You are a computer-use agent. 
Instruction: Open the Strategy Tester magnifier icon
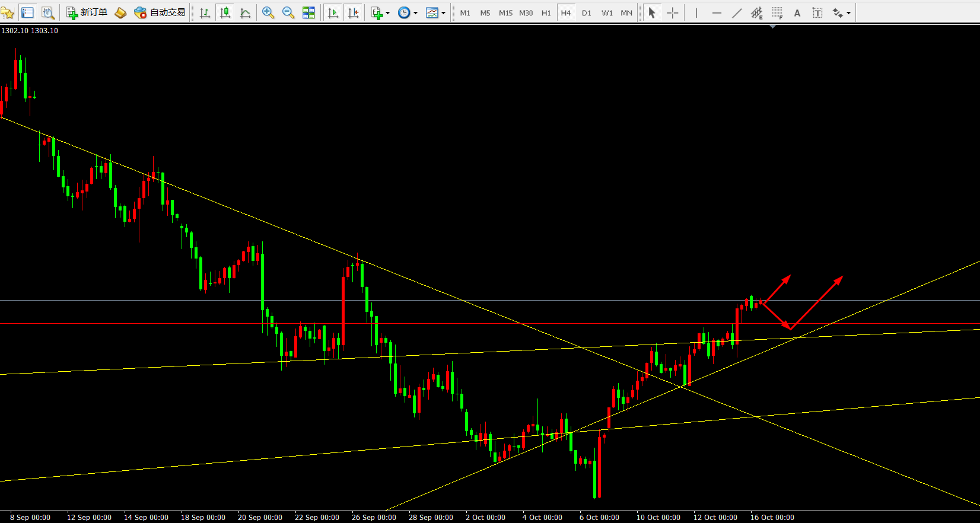47,12
